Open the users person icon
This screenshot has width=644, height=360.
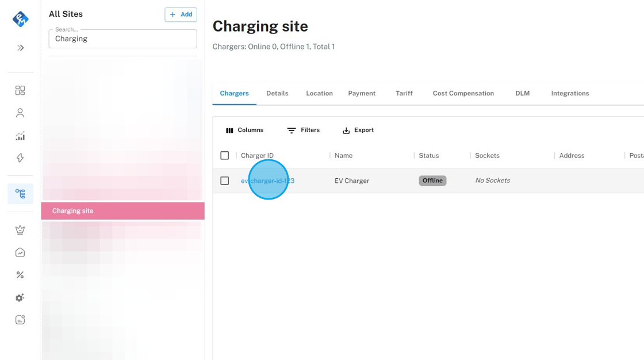(x=20, y=113)
